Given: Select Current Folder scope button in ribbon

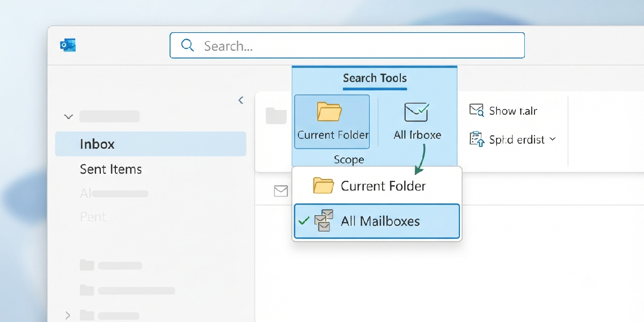Looking at the screenshot, I should pyautogui.click(x=332, y=121).
